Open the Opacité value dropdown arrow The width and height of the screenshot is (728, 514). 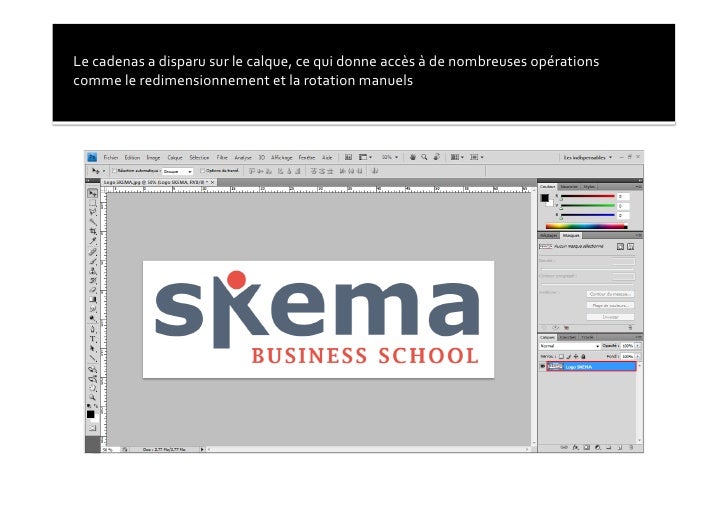(x=638, y=346)
